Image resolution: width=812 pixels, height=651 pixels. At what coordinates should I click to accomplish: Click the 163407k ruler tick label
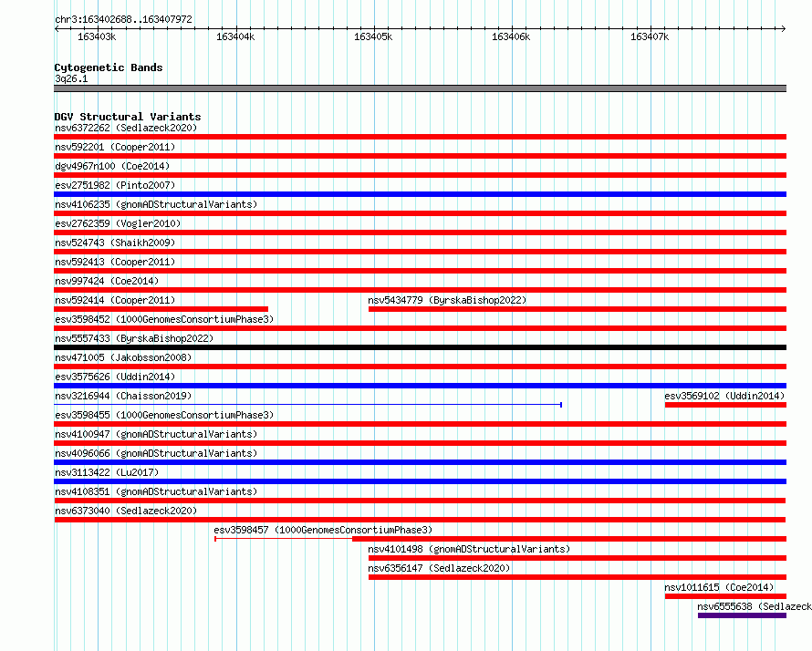[650, 36]
